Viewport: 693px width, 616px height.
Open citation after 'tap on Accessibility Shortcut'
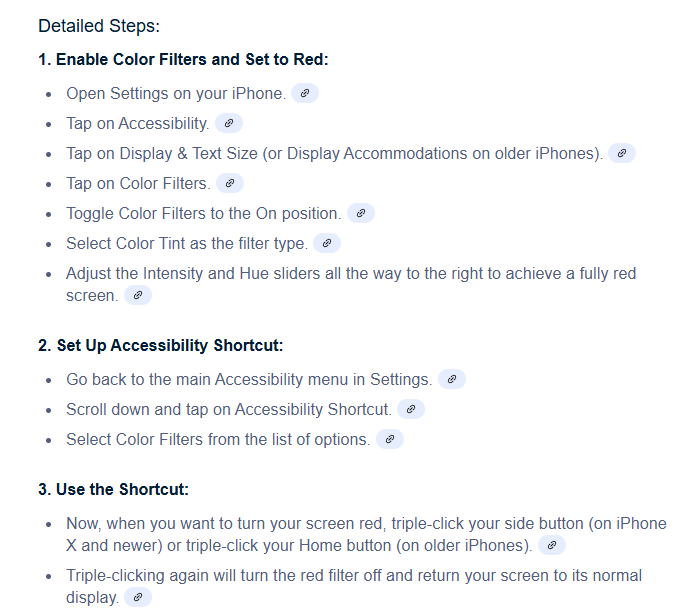(x=411, y=409)
